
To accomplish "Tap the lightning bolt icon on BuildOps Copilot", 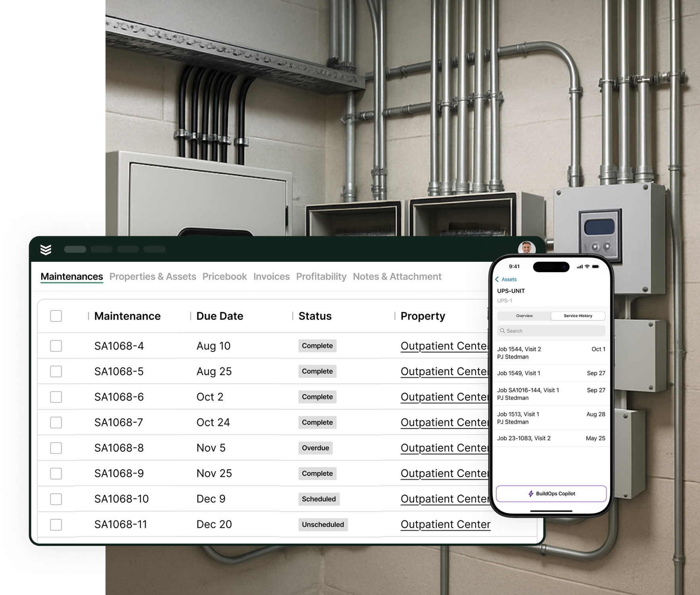I will pos(530,494).
